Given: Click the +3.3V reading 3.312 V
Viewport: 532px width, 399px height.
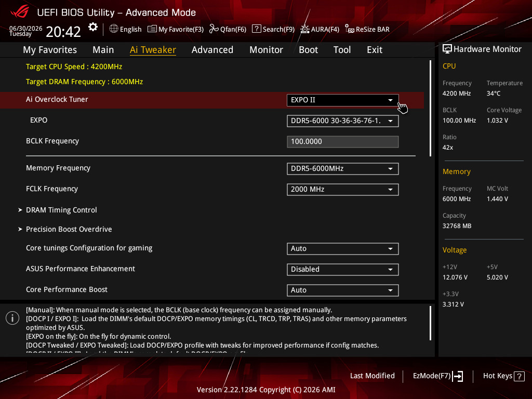Looking at the screenshot, I should click(453, 304).
